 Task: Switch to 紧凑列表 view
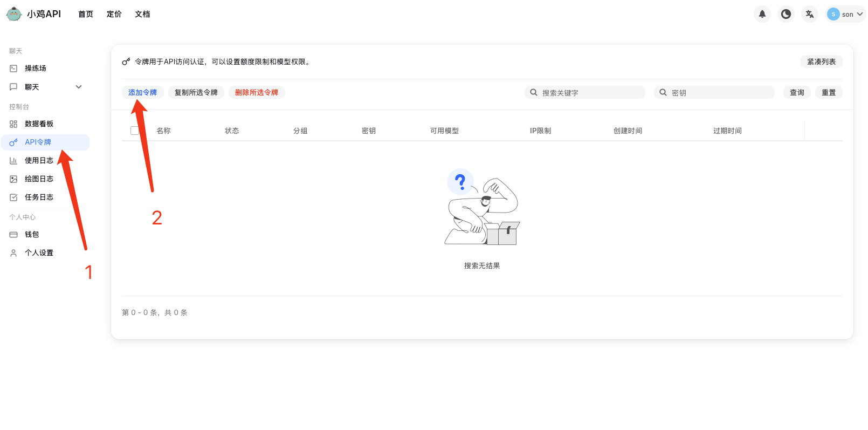click(x=821, y=62)
